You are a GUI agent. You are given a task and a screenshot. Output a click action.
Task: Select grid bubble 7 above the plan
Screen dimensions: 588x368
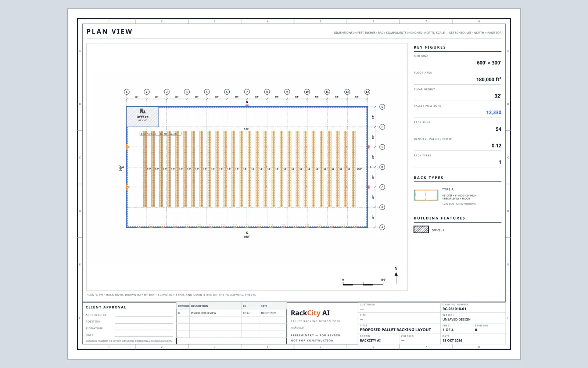pyautogui.click(x=247, y=92)
